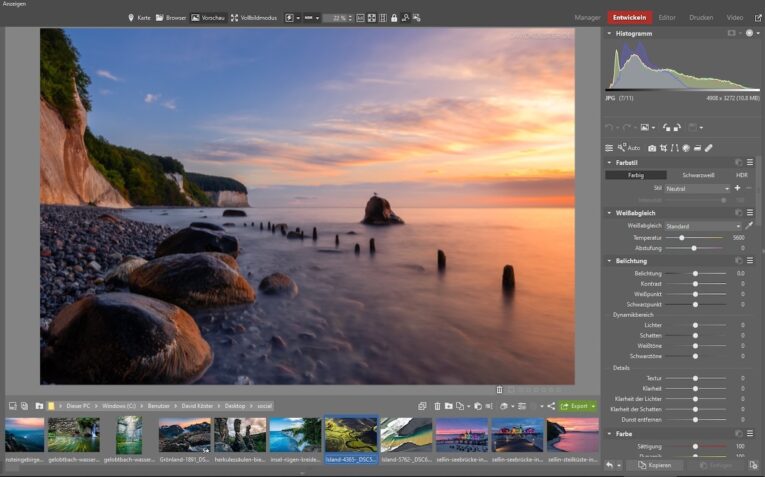Select the HDR color style mode

click(741, 175)
